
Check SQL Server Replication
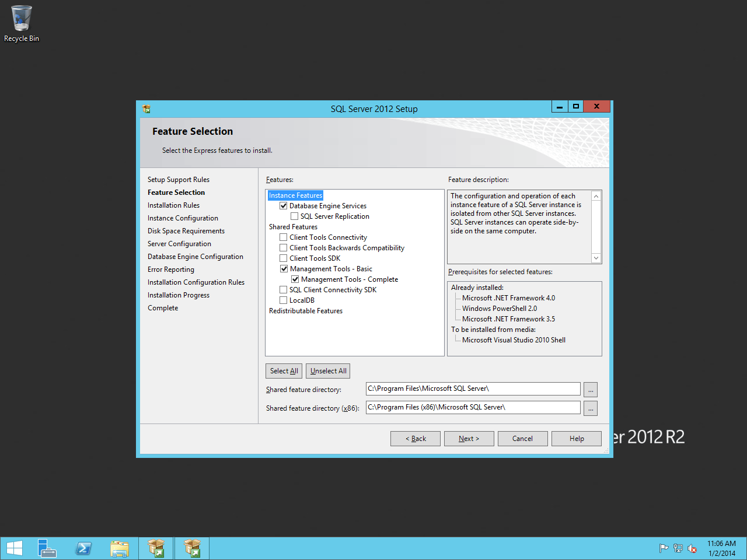tap(295, 216)
